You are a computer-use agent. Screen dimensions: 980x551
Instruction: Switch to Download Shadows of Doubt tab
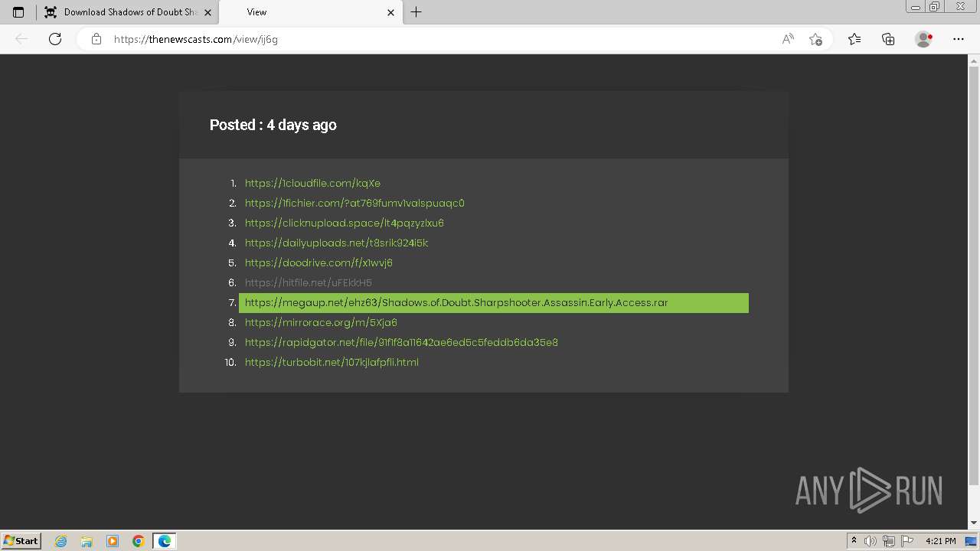129,12
